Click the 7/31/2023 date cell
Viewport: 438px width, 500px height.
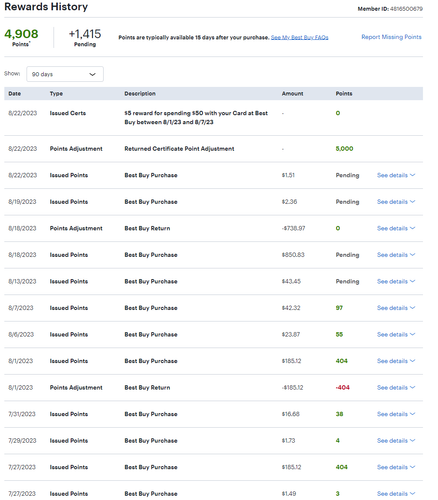(22, 414)
